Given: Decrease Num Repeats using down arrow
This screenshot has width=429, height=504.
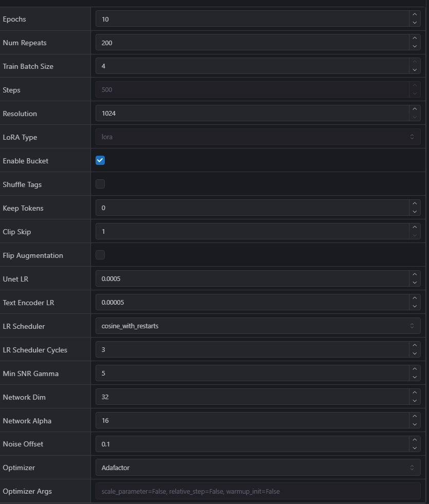Looking at the screenshot, I should tap(415, 46).
